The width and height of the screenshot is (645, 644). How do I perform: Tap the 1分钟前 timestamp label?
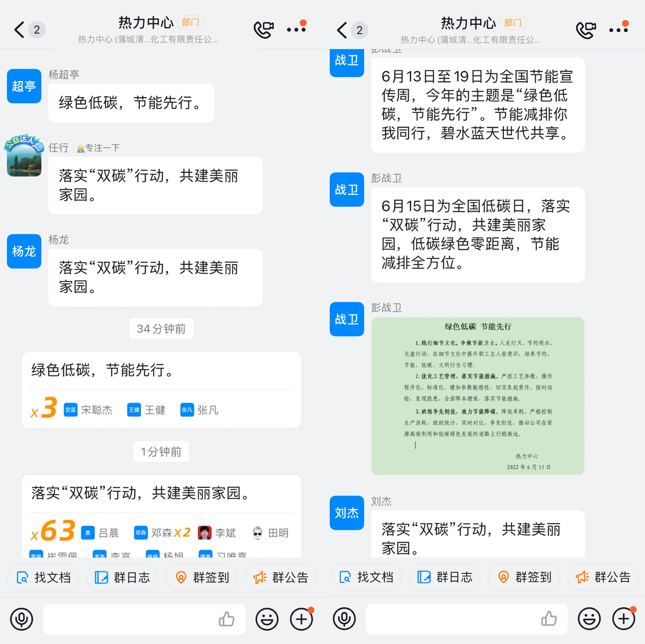(161, 451)
